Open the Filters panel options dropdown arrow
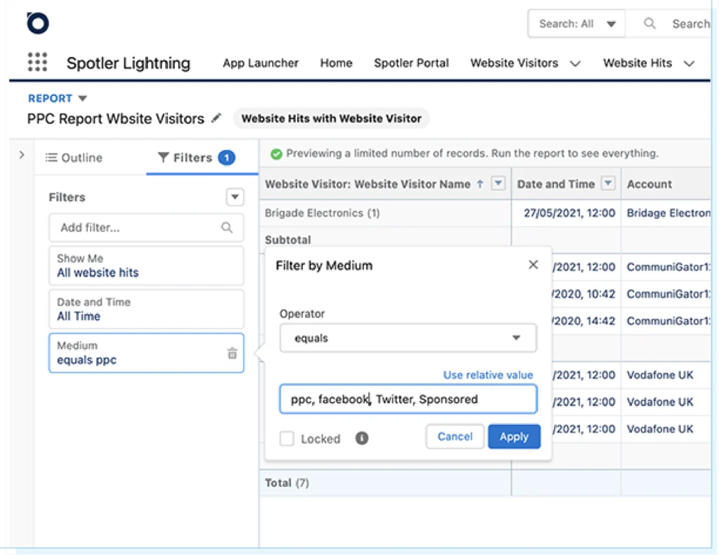The height and width of the screenshot is (560, 728). (235, 197)
